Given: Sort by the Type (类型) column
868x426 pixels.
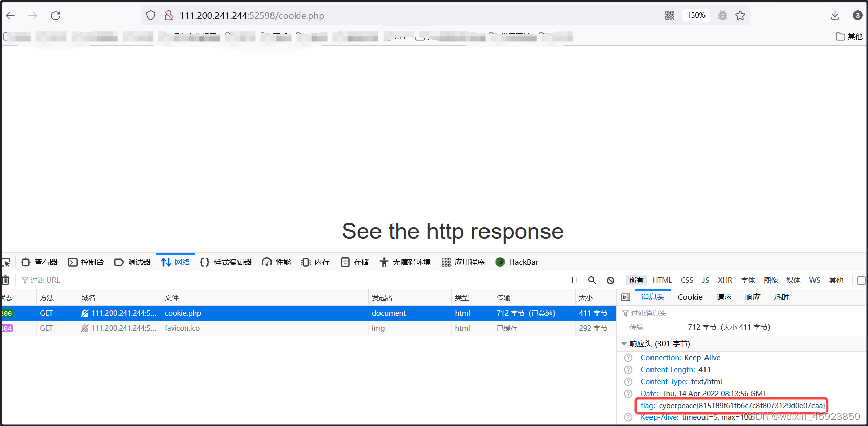Looking at the screenshot, I should (x=472, y=298).
